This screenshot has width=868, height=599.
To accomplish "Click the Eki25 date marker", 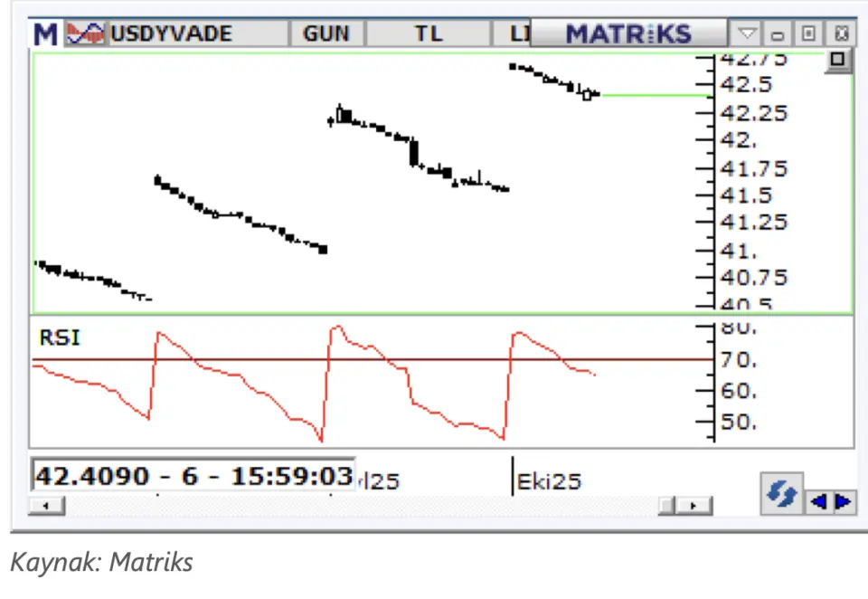I will (549, 481).
